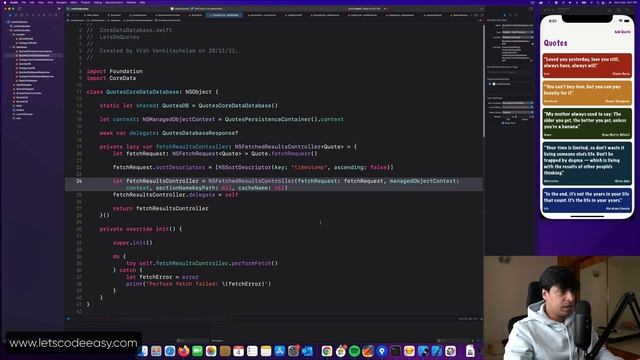Click the editor's vertical scrollbar
The height and width of the screenshot is (360, 640).
tap(484, 80)
